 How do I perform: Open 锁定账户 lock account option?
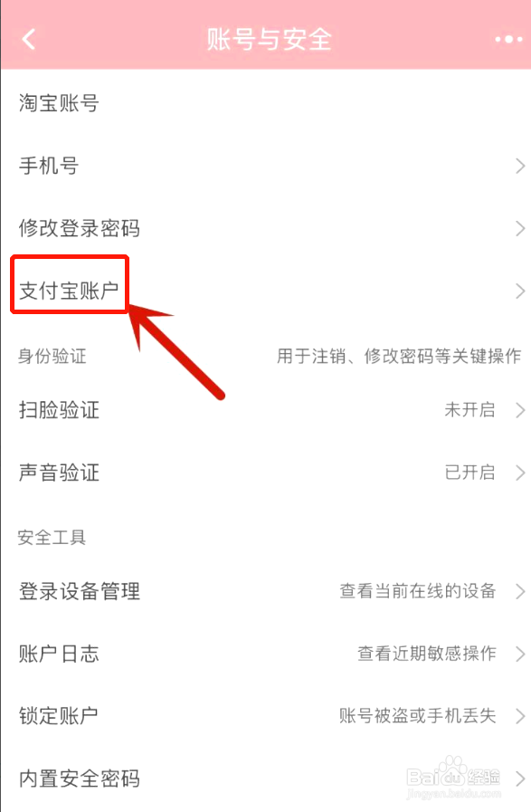click(x=266, y=716)
